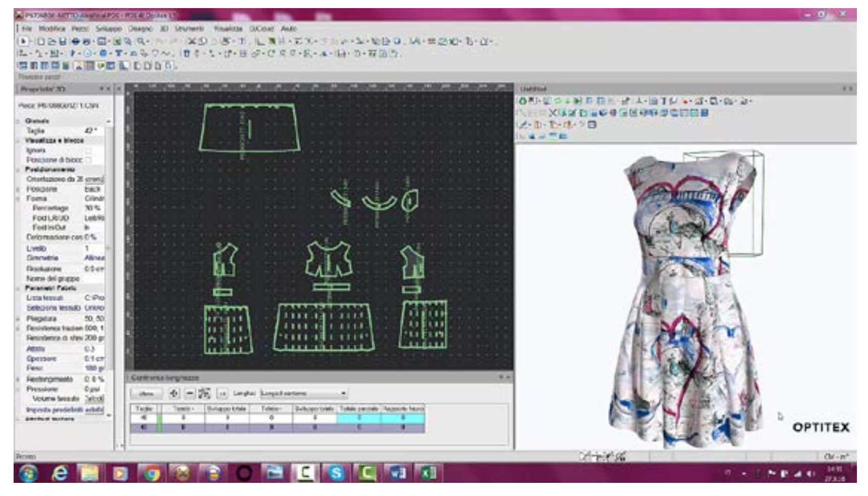Viewport: 868px width, 496px height.
Task: Open the Visualizza menu
Action: pos(228,29)
